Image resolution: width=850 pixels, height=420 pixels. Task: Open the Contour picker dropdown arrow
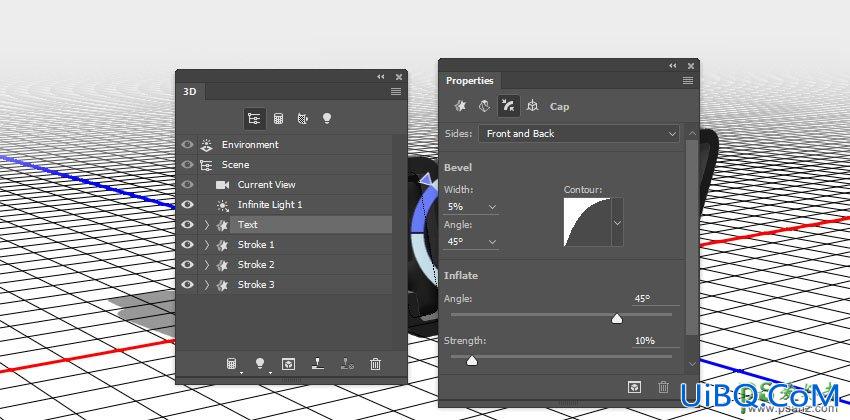(617, 222)
